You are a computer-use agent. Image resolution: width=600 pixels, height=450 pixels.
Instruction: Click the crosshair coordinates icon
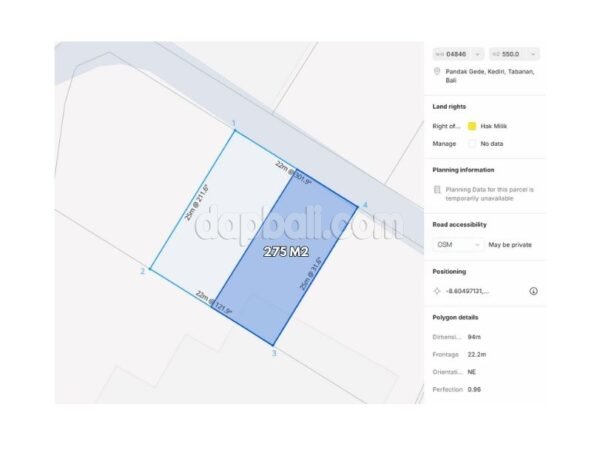point(437,291)
